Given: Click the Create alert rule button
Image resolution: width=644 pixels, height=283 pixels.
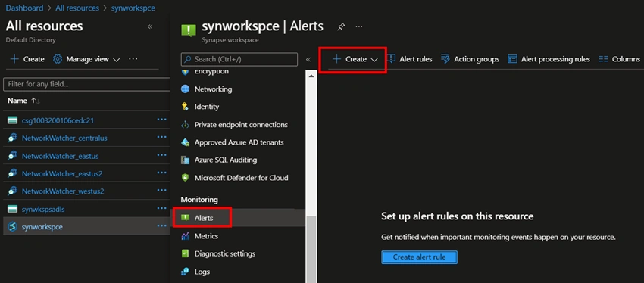Looking at the screenshot, I should point(419,257).
